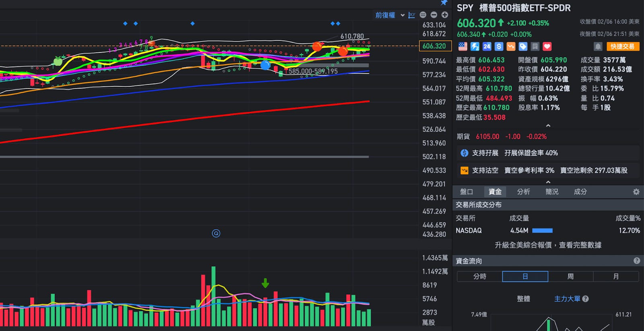Open the gray notes icon
644x331 pixels.
[535, 47]
